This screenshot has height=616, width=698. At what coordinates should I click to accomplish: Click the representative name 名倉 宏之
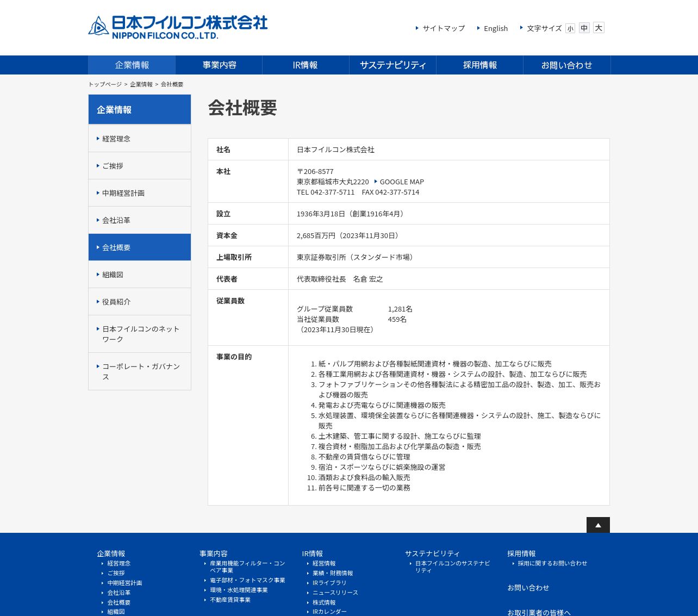click(368, 279)
